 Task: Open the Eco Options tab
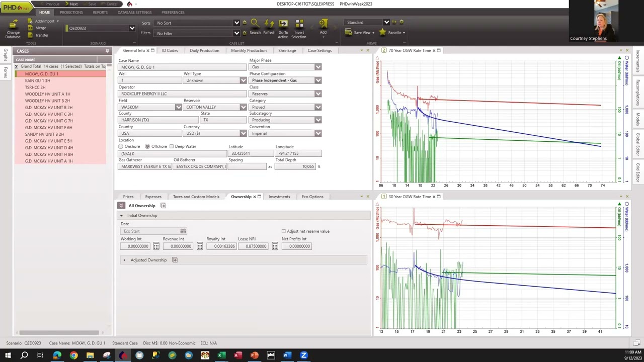point(312,197)
